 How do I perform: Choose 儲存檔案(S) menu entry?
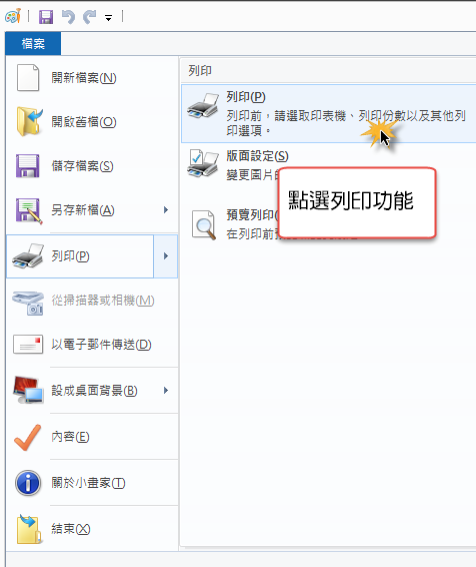92,166
